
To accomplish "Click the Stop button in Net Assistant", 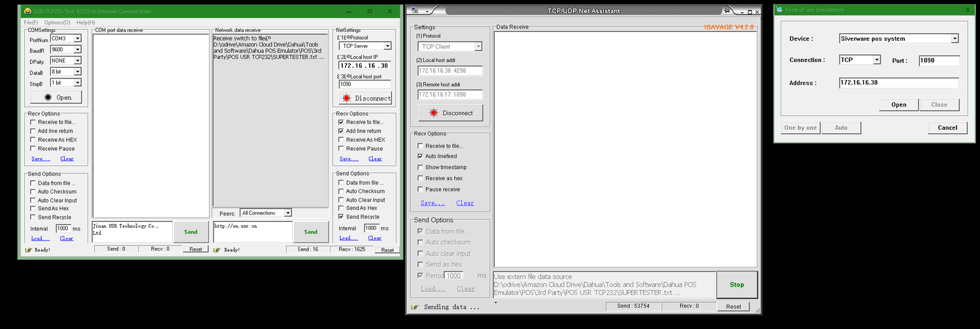I will click(x=737, y=285).
